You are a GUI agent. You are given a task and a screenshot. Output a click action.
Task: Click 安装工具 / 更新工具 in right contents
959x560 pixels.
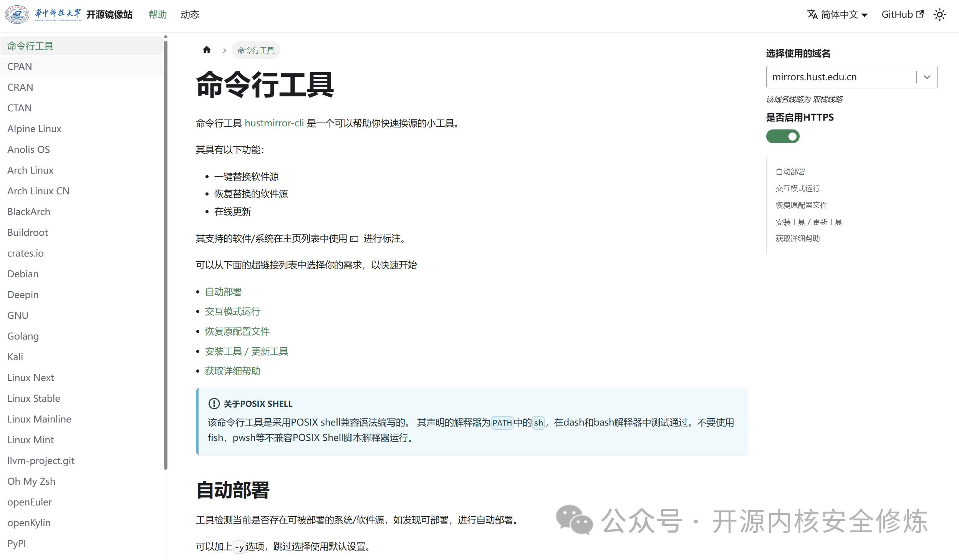[808, 222]
